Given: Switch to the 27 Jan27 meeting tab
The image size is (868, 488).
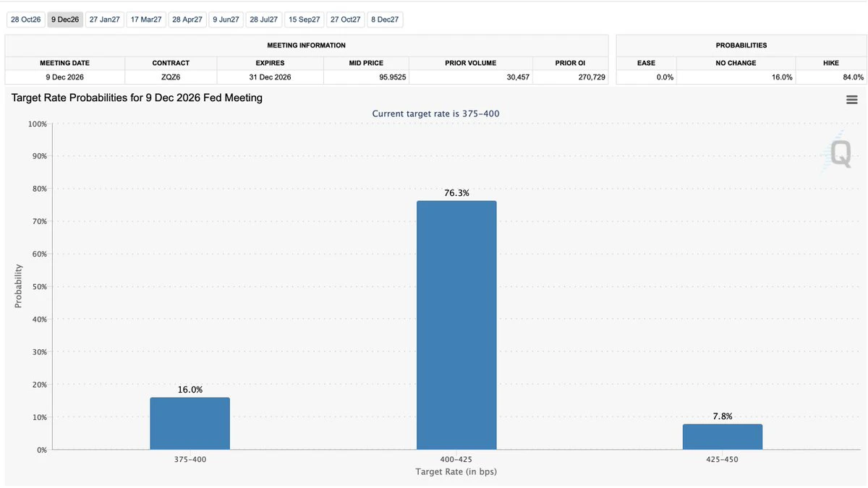Looking at the screenshot, I should coord(105,20).
